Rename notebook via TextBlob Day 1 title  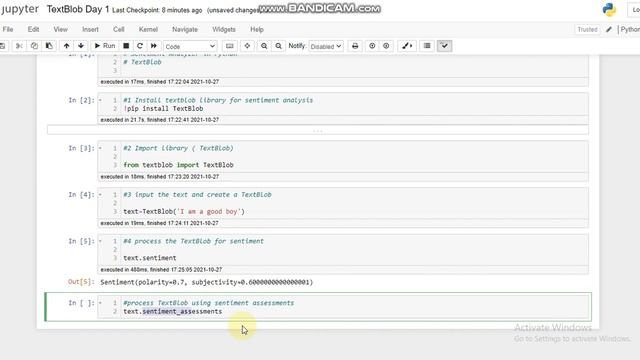click(x=78, y=9)
